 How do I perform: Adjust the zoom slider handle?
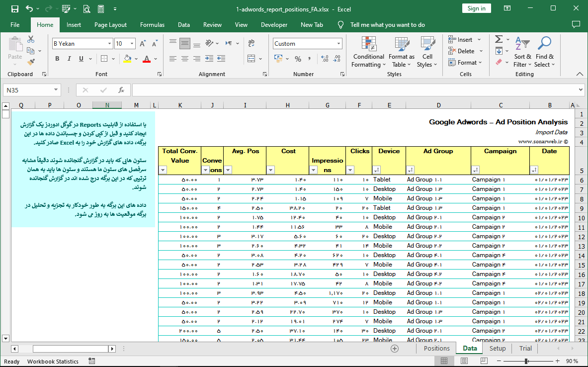point(526,361)
